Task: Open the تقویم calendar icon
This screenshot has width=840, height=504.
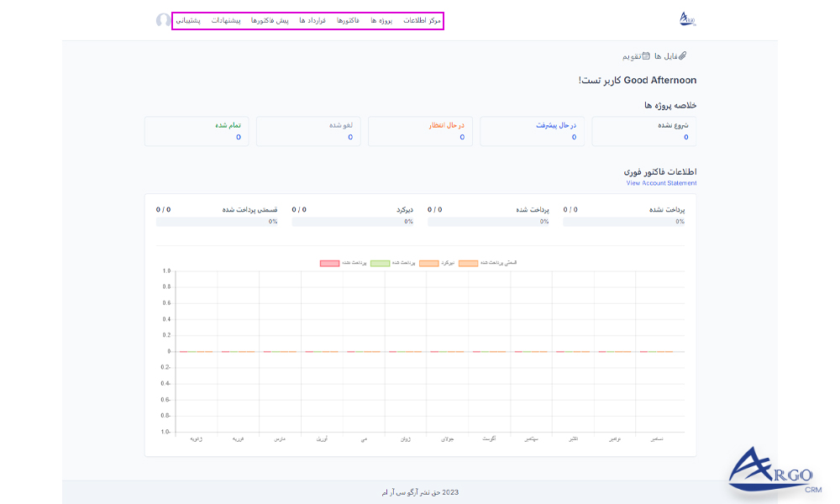Action: coord(645,55)
